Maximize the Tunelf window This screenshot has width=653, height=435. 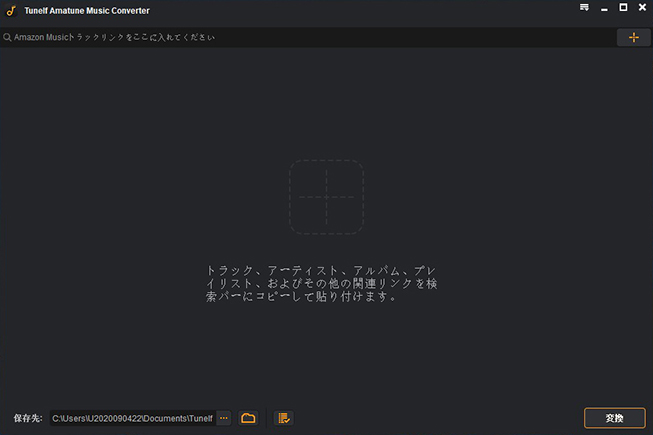[623, 7]
